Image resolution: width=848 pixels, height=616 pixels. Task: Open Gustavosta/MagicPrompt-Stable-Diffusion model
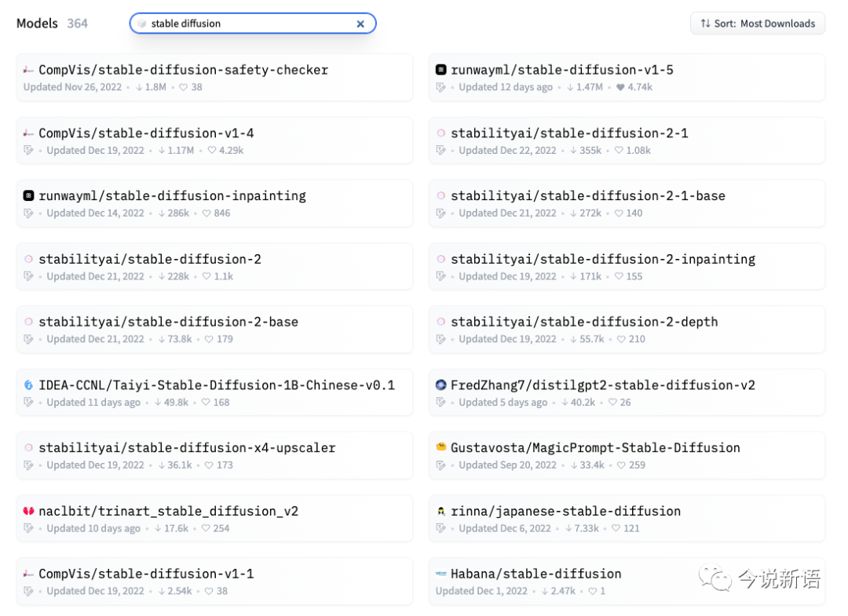pyautogui.click(x=595, y=447)
